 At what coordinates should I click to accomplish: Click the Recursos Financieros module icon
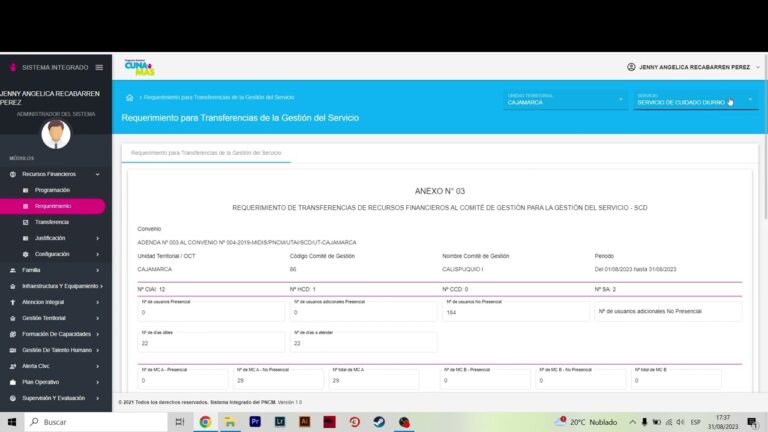click(x=13, y=174)
